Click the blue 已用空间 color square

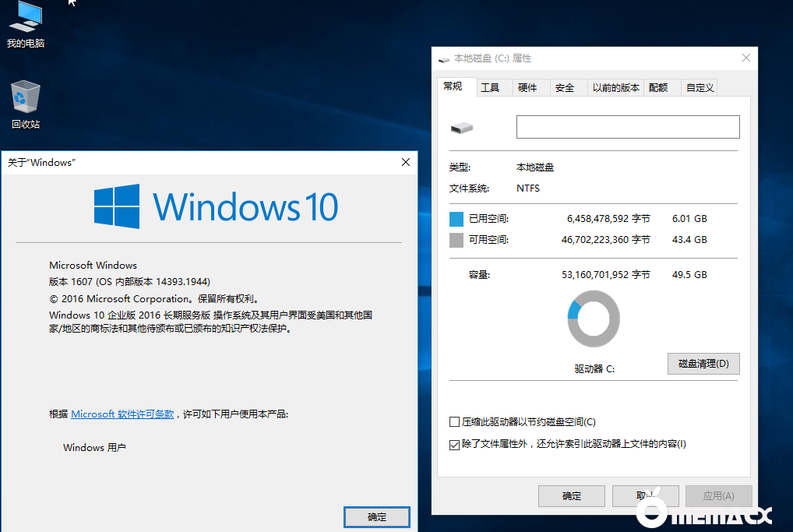[x=456, y=219]
